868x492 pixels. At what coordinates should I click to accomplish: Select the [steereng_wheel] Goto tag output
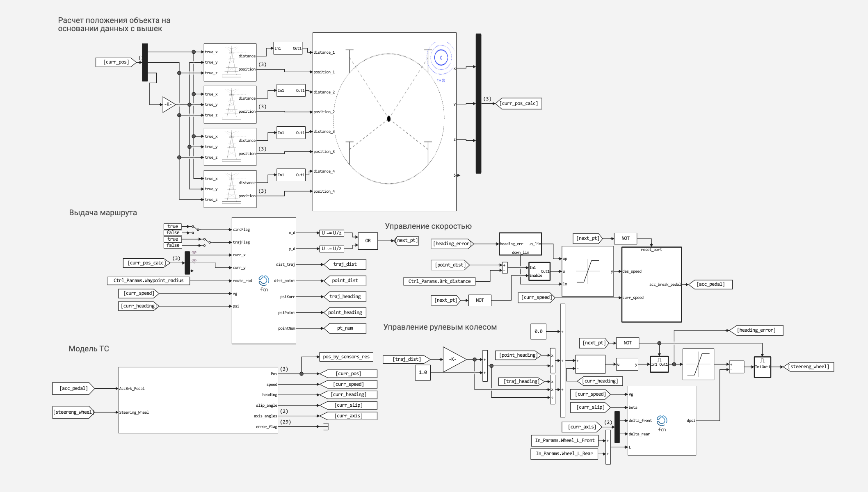(808, 367)
